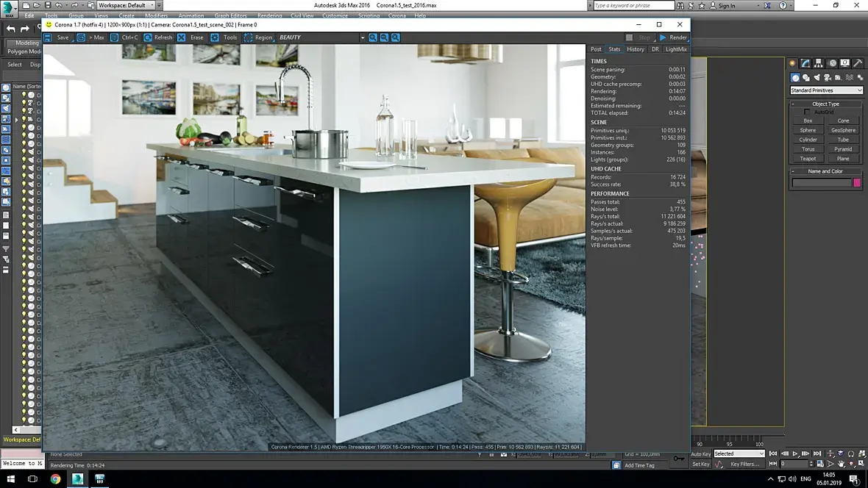868x488 pixels.
Task: Open the Edit menu
Action: (x=29, y=15)
